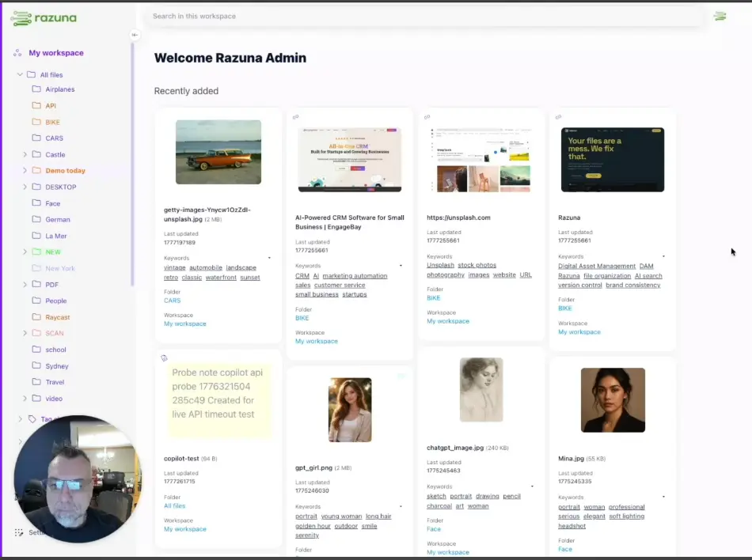Image resolution: width=752 pixels, height=560 pixels.
Task: Click the marketing automation keyword
Action: (x=355, y=276)
